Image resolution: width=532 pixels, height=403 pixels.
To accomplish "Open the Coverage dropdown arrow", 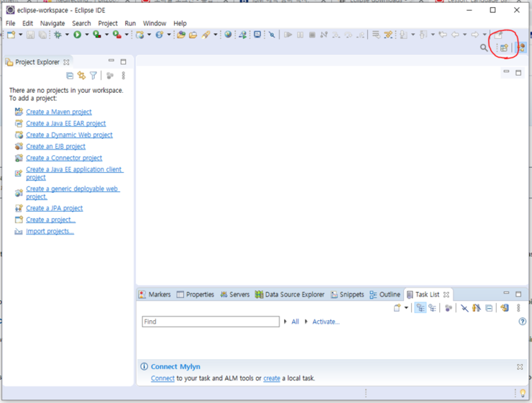I will pyautogui.click(x=106, y=35).
